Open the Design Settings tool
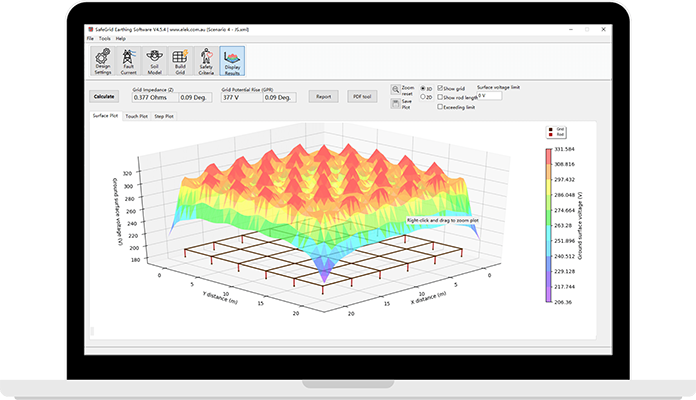696x400 pixels. click(x=103, y=61)
